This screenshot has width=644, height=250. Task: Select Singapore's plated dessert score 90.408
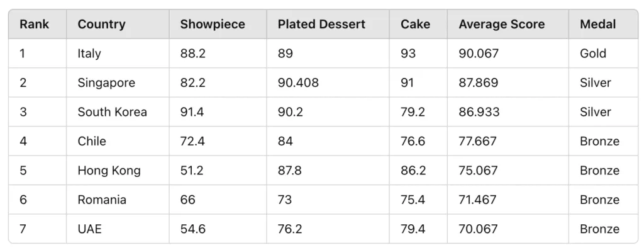[x=298, y=82]
